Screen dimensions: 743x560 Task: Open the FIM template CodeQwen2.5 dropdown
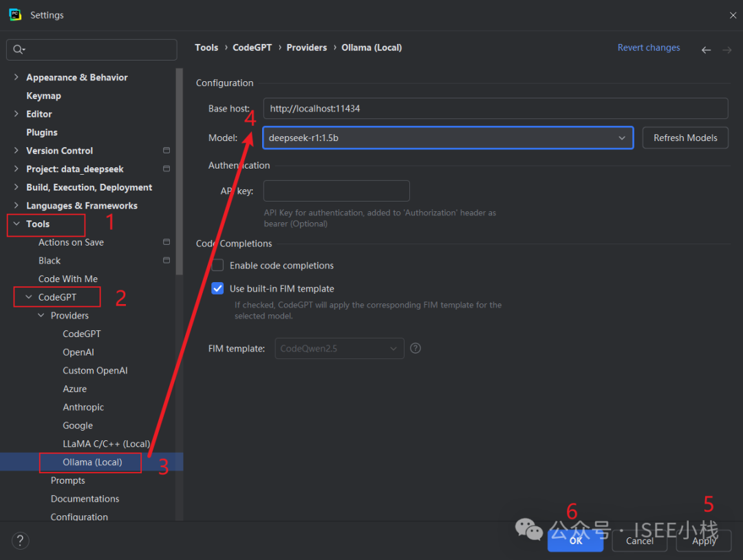tap(339, 348)
